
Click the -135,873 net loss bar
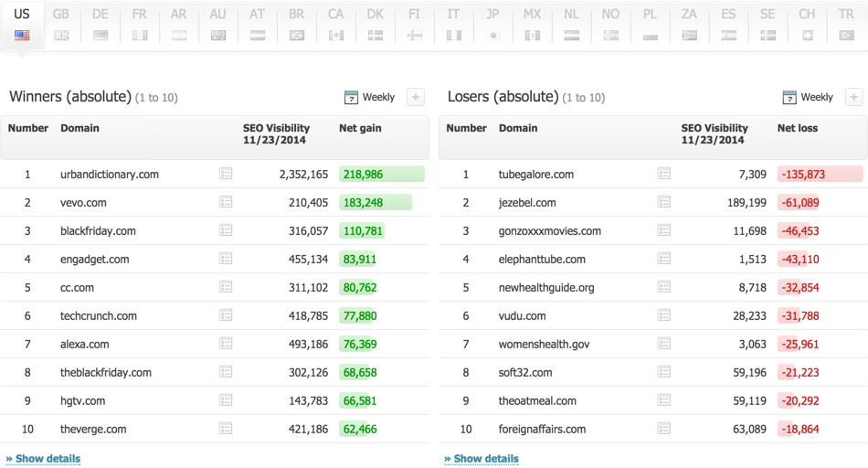(x=820, y=174)
